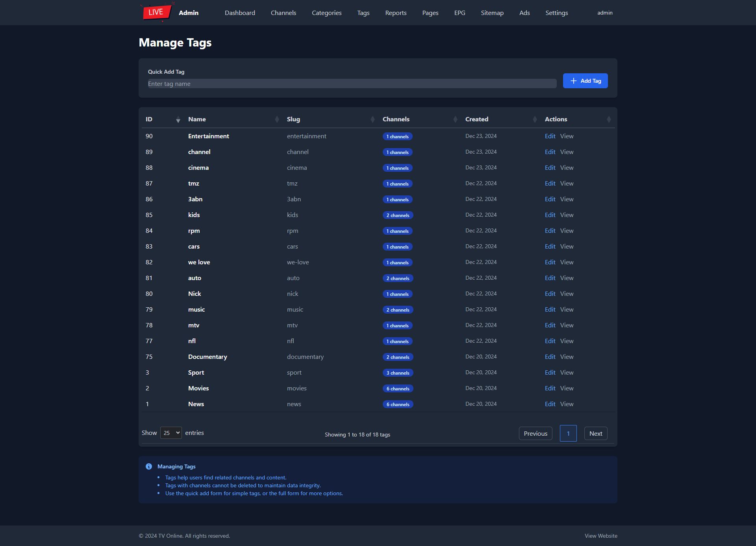Select page 1 in pagination
The height and width of the screenshot is (546, 756).
pyautogui.click(x=568, y=433)
